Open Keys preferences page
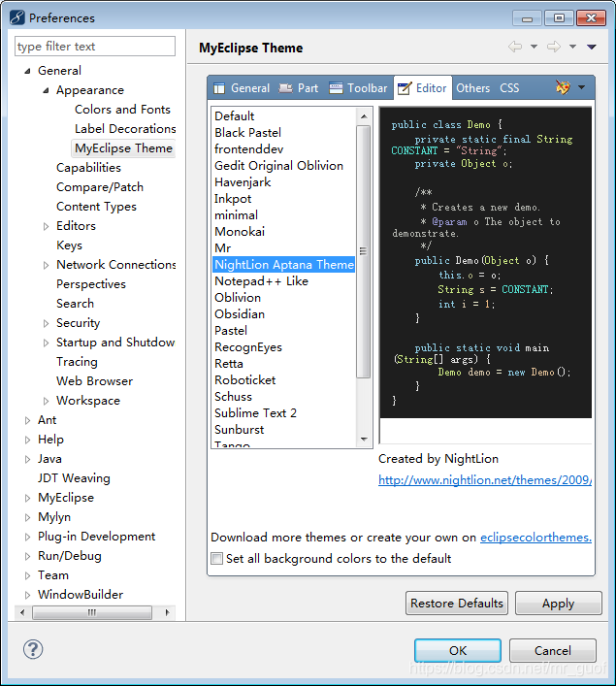 69,245
